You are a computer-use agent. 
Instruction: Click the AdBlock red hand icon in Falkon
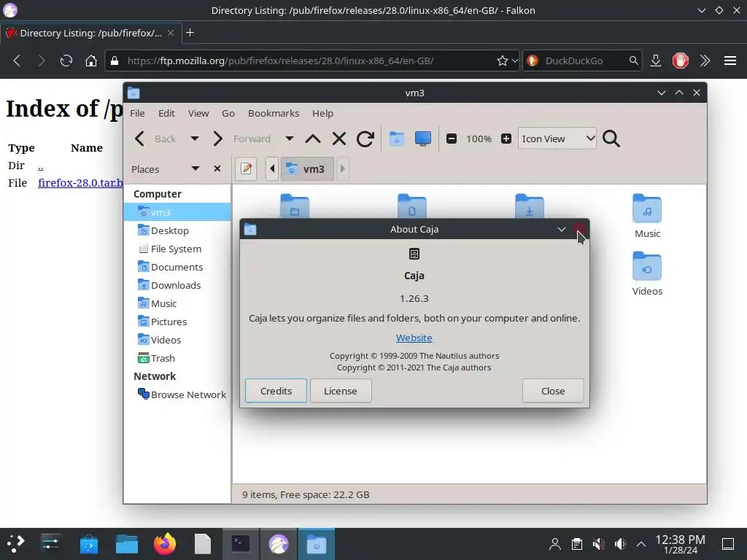pos(681,61)
